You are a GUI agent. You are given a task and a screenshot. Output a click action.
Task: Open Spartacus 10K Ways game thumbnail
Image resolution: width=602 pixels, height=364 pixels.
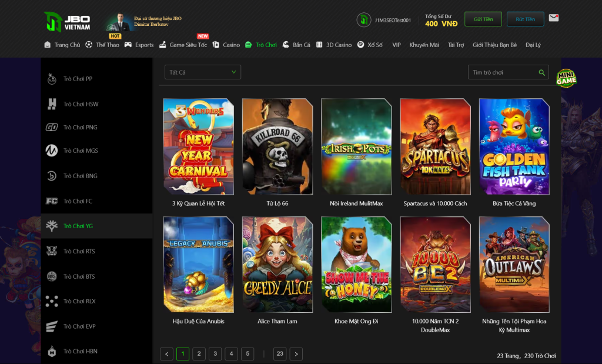pyautogui.click(x=436, y=146)
